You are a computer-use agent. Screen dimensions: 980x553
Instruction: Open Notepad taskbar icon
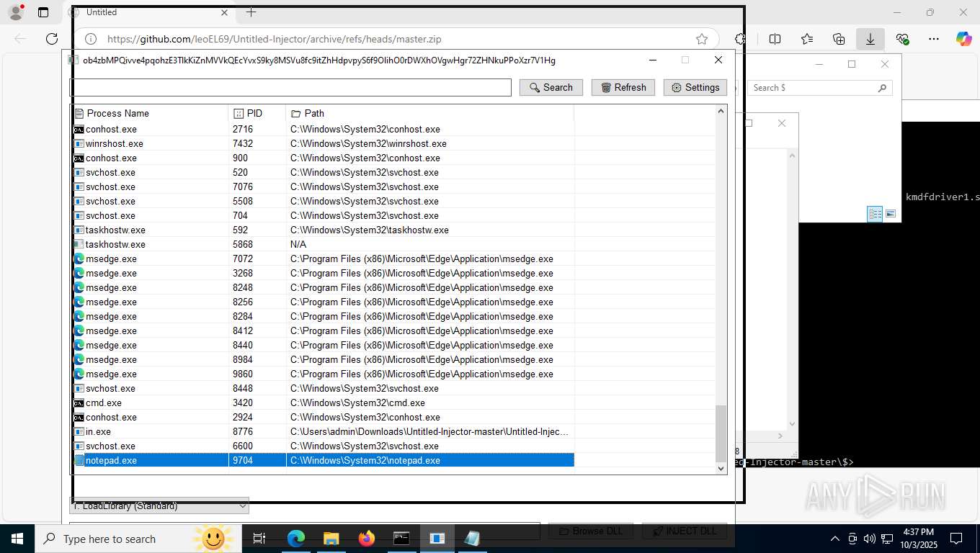(x=472, y=539)
